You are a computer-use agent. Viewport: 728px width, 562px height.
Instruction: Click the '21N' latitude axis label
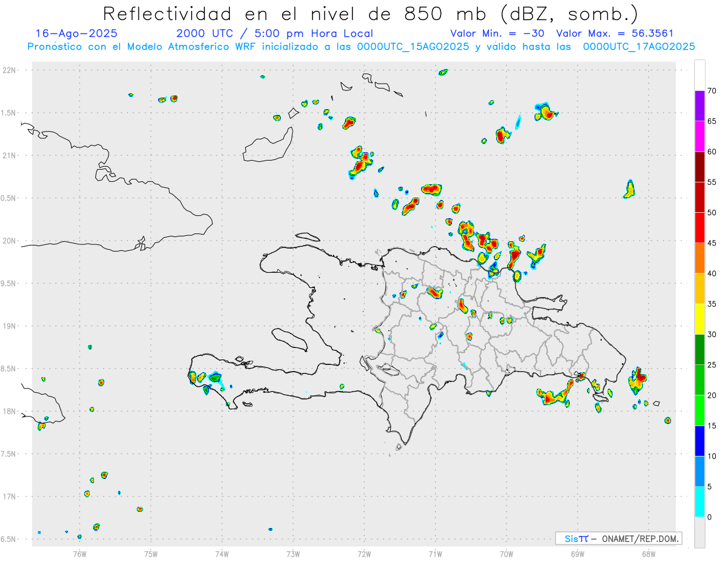pos(9,155)
